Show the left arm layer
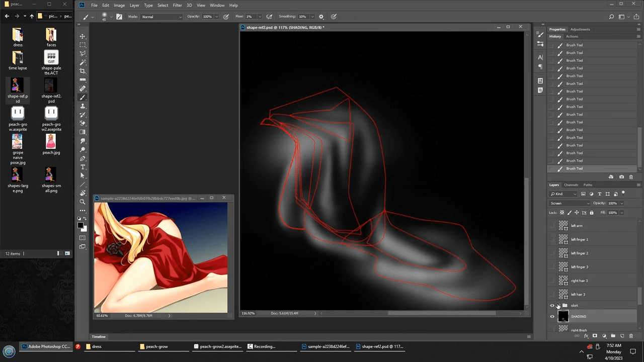This screenshot has height=362, width=644. pos(552,226)
